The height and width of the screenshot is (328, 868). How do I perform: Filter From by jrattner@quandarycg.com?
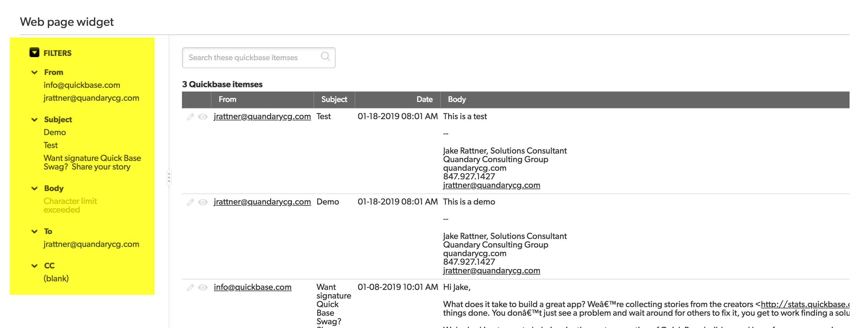[91, 98]
